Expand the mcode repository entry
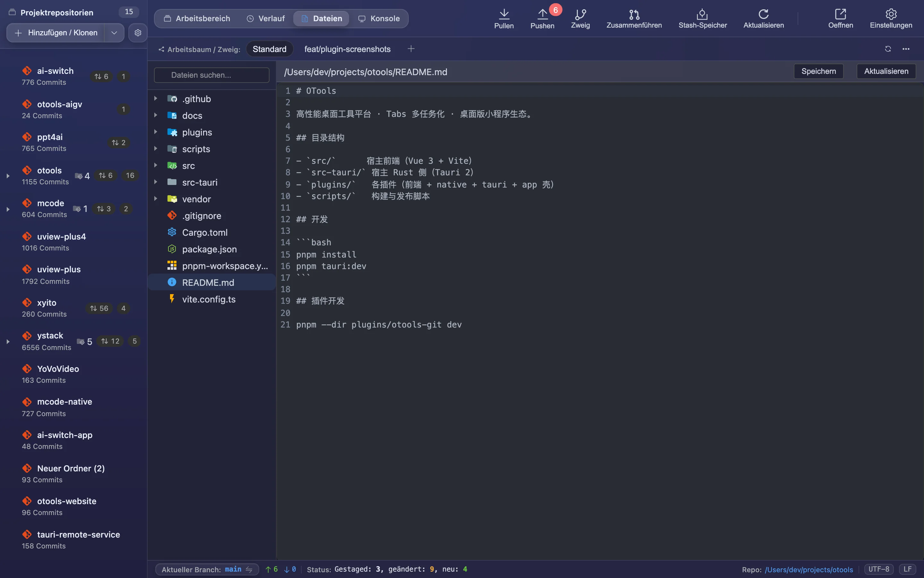Screen dimensions: 924x578 click(x=8, y=209)
